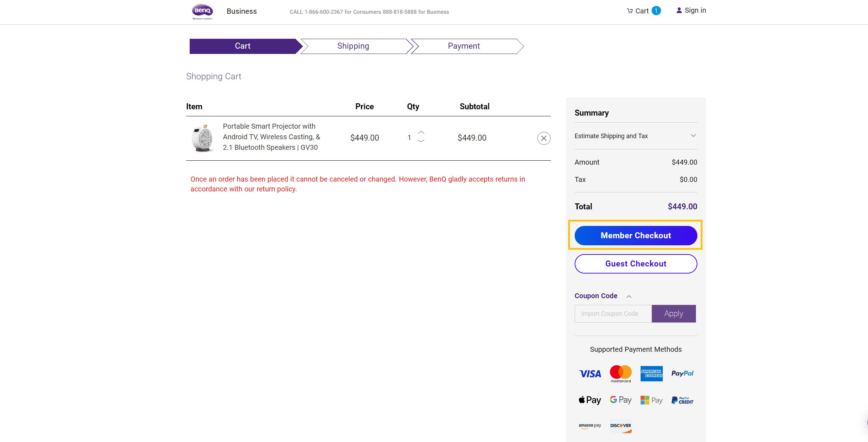Click the customer service phone number text
The image size is (868, 442).
pyautogui.click(x=369, y=12)
